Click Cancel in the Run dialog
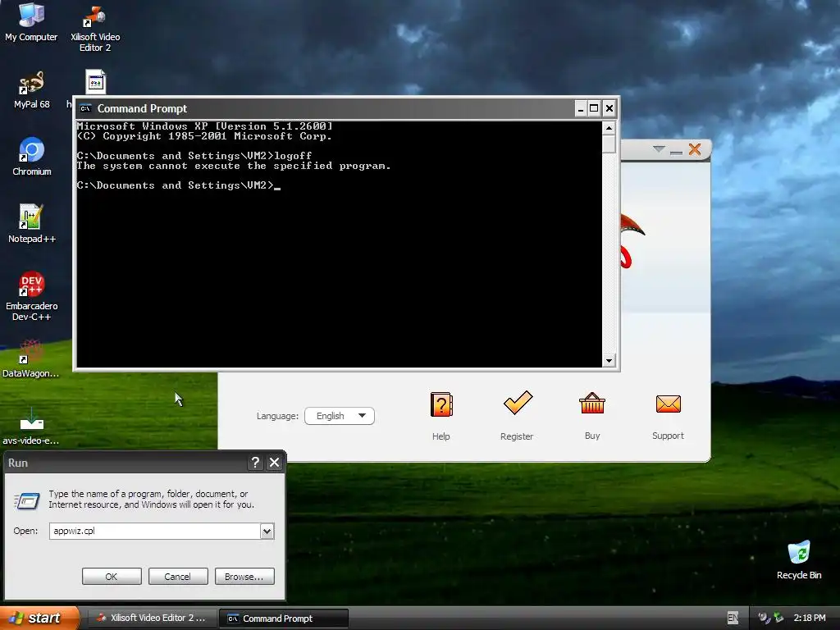 tap(178, 577)
